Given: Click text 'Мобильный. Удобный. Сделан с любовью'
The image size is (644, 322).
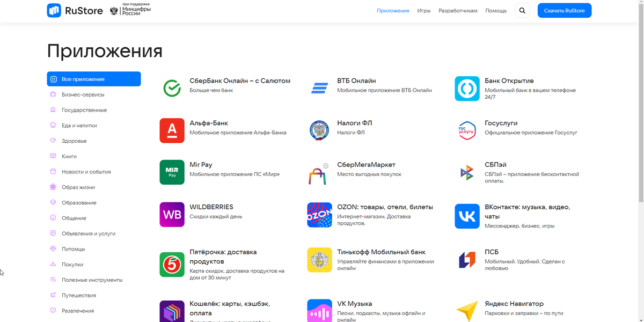Looking at the screenshot, I should pos(525,265).
